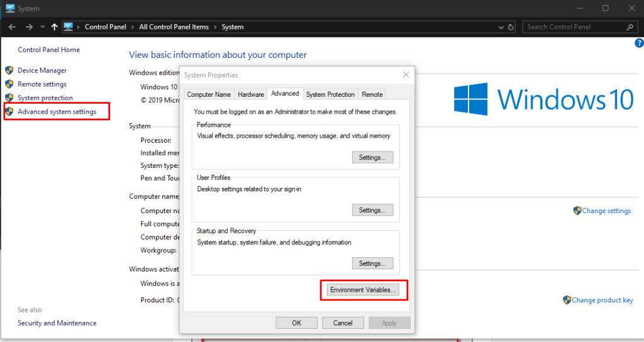Open the System Protection tab
The height and width of the screenshot is (342, 644).
pos(330,94)
